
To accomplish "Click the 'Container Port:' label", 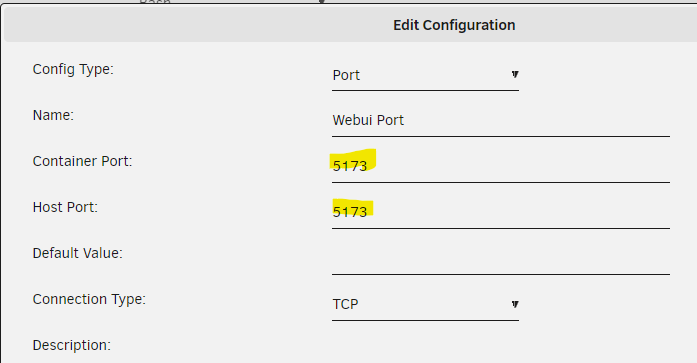I will [x=83, y=161].
